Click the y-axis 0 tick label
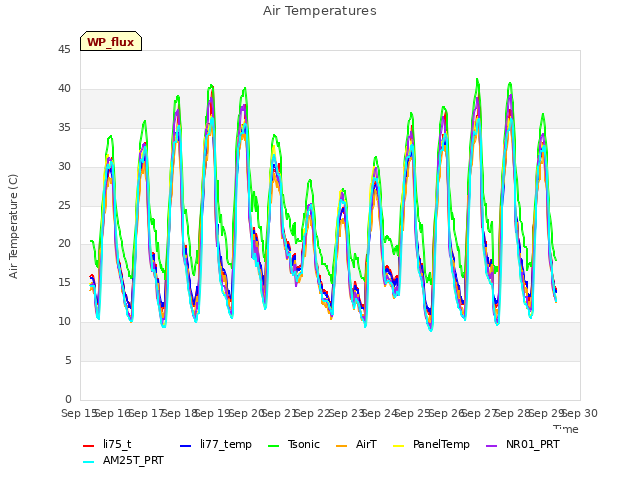The image size is (640, 480). point(68,399)
